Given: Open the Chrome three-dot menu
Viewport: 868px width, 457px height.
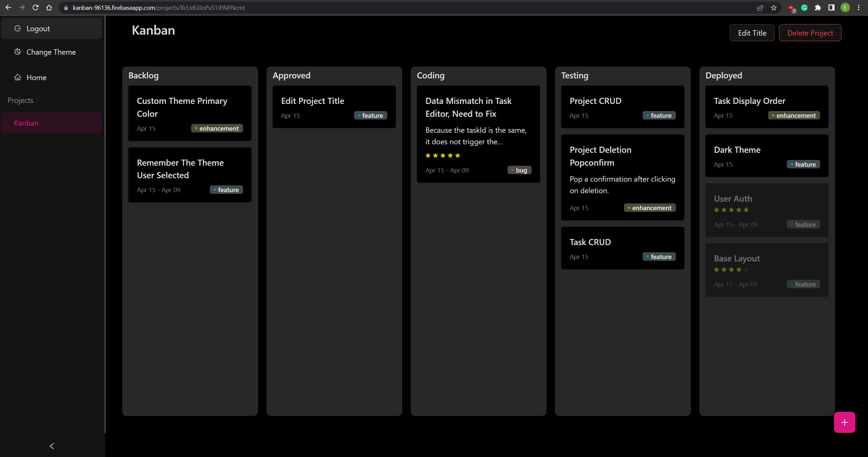Looking at the screenshot, I should pos(859,7).
